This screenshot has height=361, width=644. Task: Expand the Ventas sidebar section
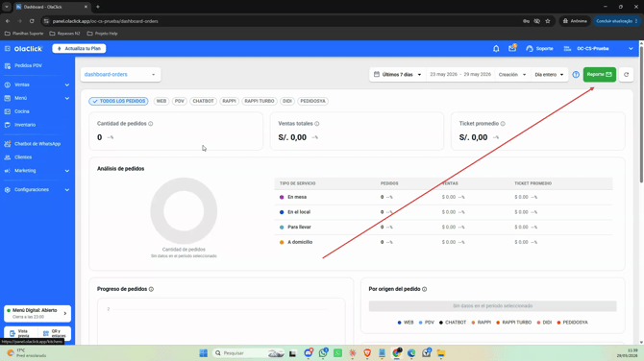coord(37,84)
